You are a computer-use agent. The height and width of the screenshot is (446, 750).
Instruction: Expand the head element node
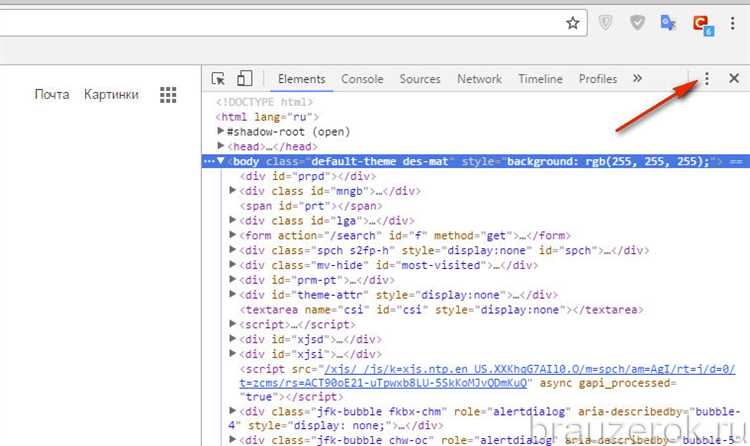(x=222, y=146)
